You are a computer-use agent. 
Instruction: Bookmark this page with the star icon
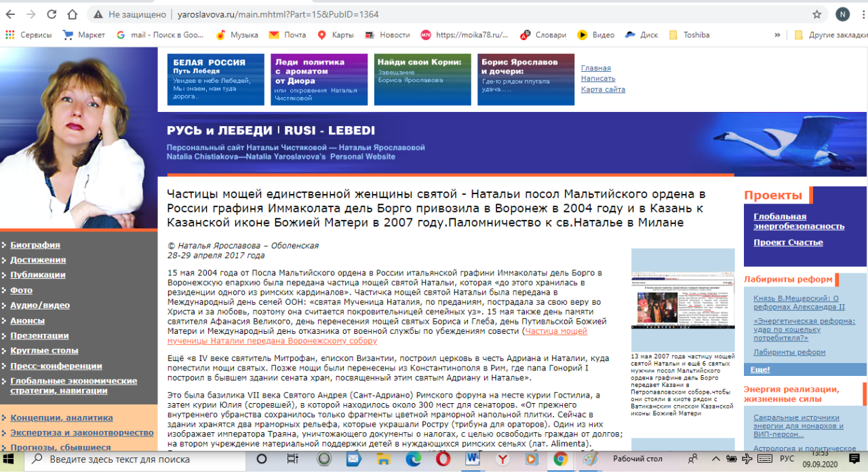817,14
